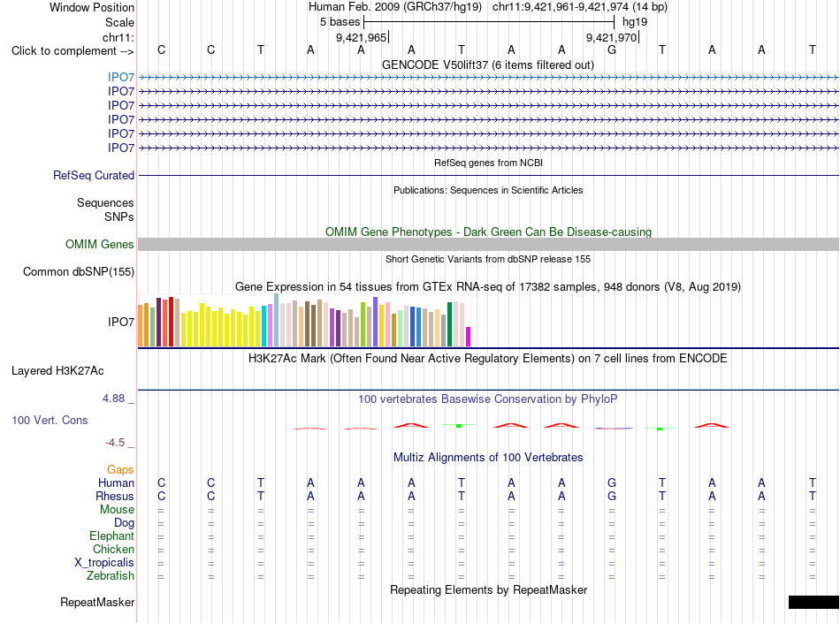This screenshot has height=623, width=840.
Task: Click the bright red bar in GTEx chart
Action: (171, 322)
